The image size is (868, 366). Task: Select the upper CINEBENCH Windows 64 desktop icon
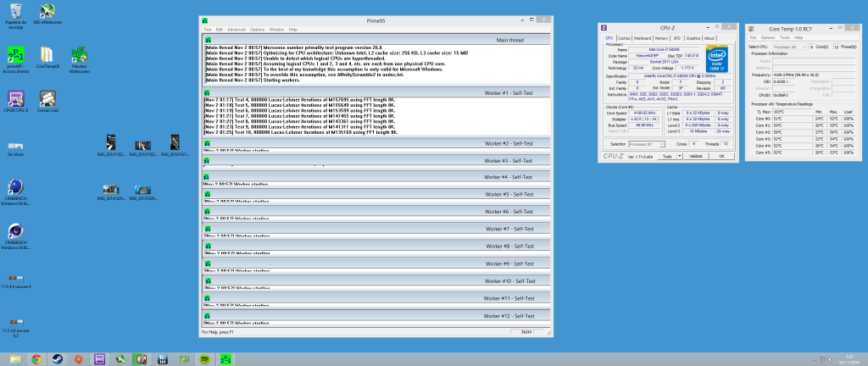[16, 191]
